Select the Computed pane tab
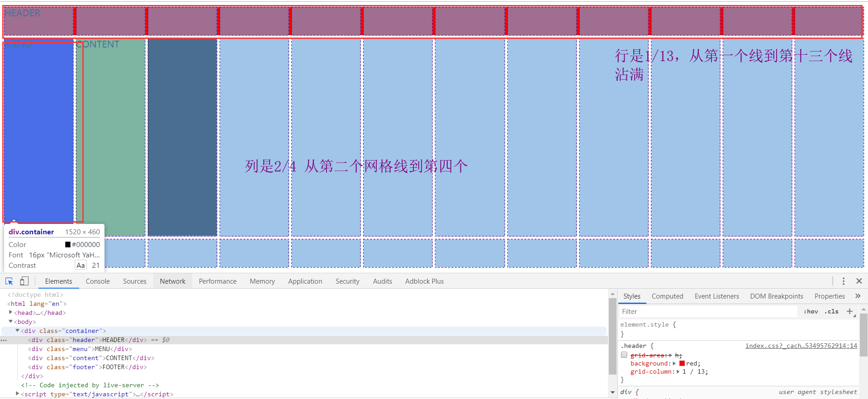The height and width of the screenshot is (399, 868). point(667,296)
